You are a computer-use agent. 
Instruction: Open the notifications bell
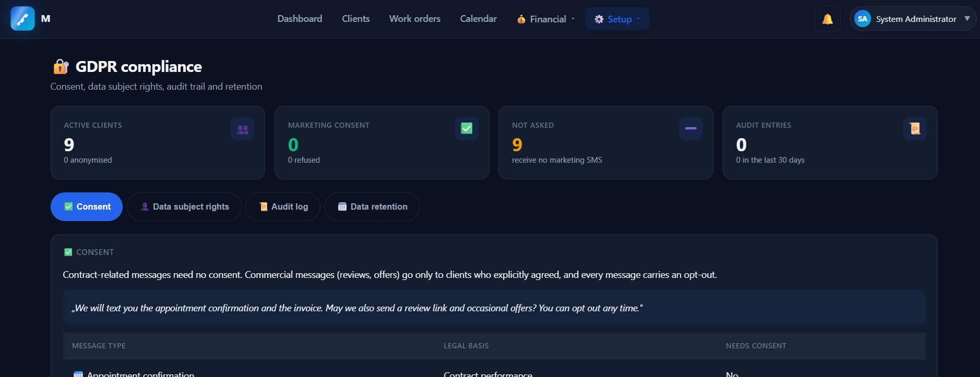[x=828, y=19]
